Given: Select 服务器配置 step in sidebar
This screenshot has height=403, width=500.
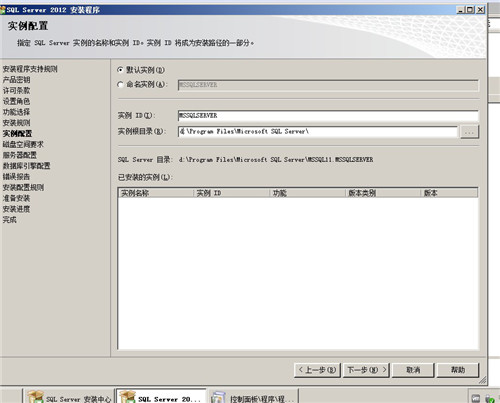Looking at the screenshot, I should [x=20, y=155].
